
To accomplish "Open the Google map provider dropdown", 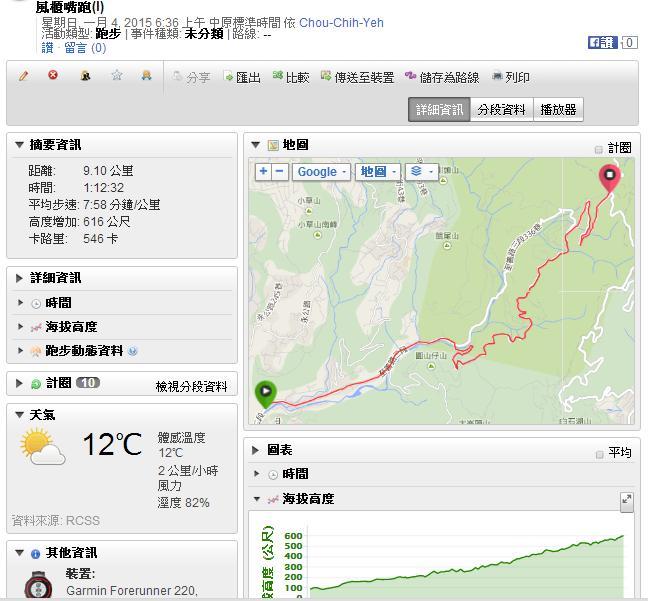I will tap(322, 172).
